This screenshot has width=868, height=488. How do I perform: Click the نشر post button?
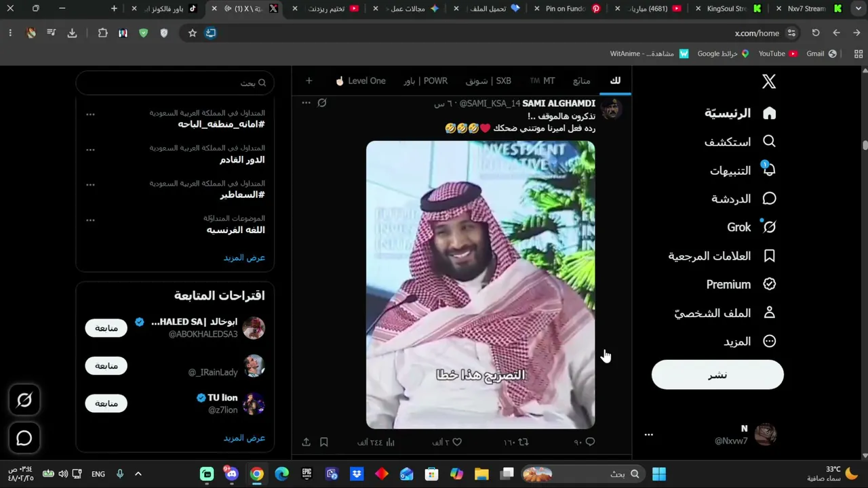coord(717,375)
